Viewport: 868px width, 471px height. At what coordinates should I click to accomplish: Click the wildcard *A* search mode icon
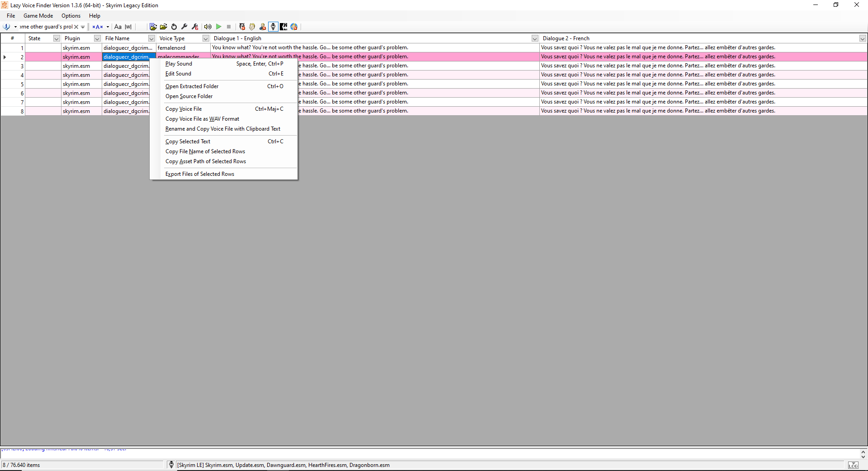click(x=98, y=27)
